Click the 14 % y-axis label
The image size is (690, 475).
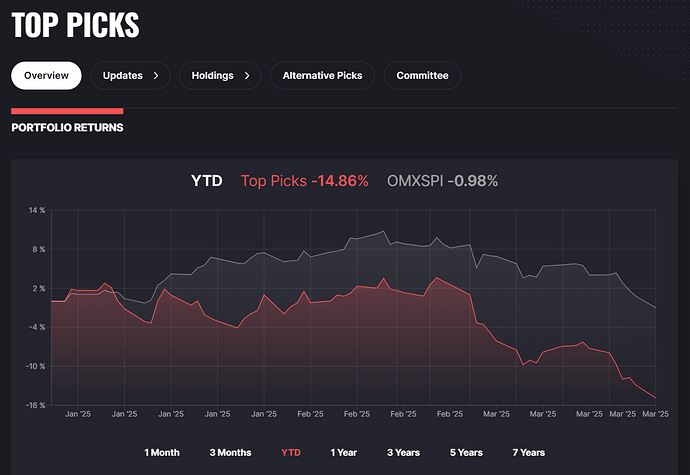click(37, 211)
